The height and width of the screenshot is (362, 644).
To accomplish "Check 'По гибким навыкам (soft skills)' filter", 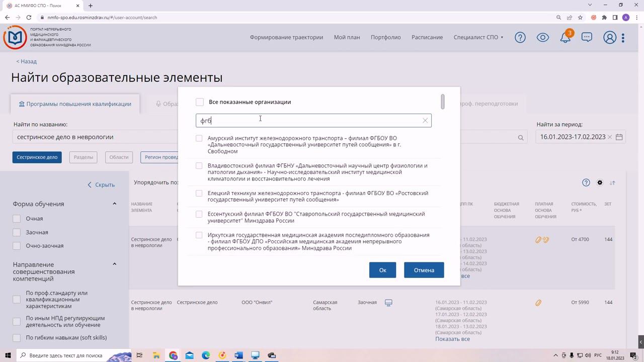I will pyautogui.click(x=17, y=338).
